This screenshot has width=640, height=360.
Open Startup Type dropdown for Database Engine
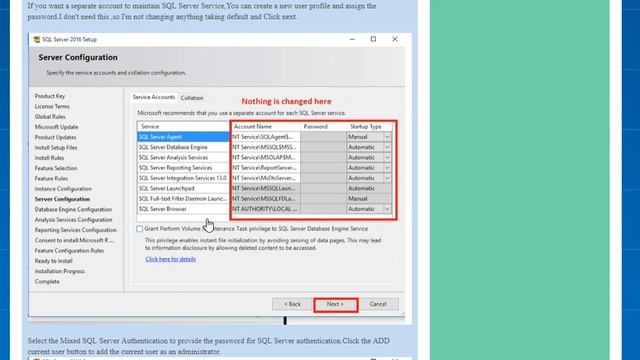click(387, 147)
